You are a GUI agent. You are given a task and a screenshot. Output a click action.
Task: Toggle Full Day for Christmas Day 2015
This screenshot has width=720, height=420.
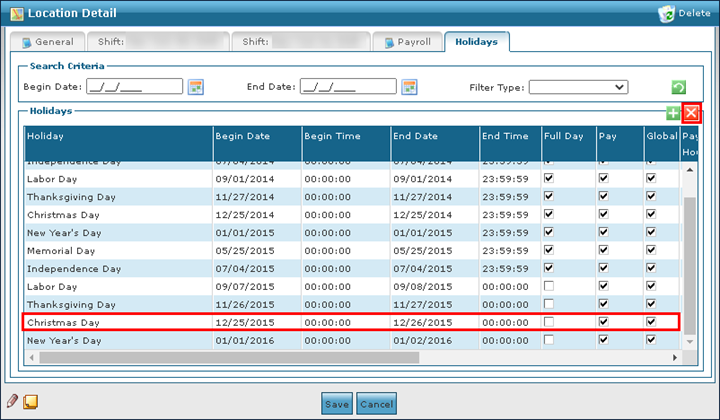[x=549, y=322]
